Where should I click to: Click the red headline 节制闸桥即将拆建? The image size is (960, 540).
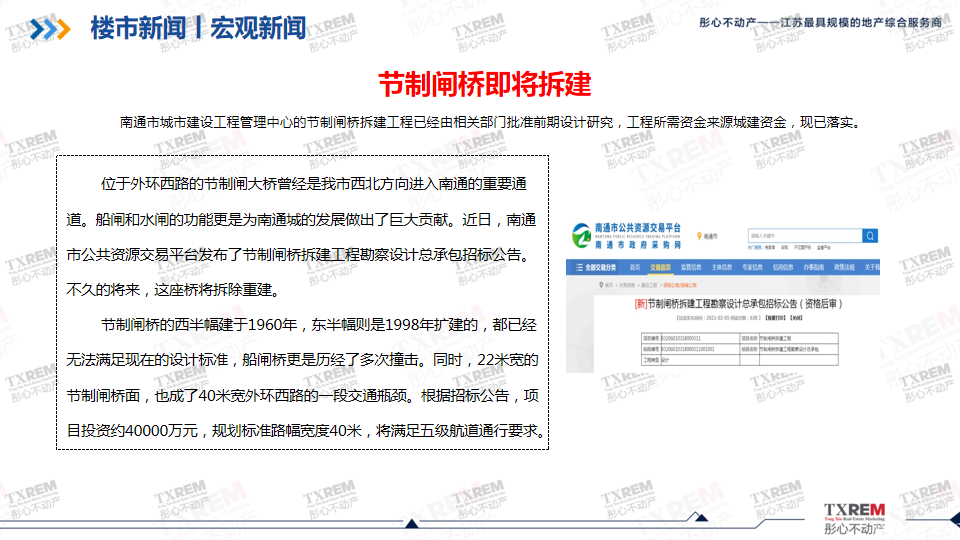(485, 84)
